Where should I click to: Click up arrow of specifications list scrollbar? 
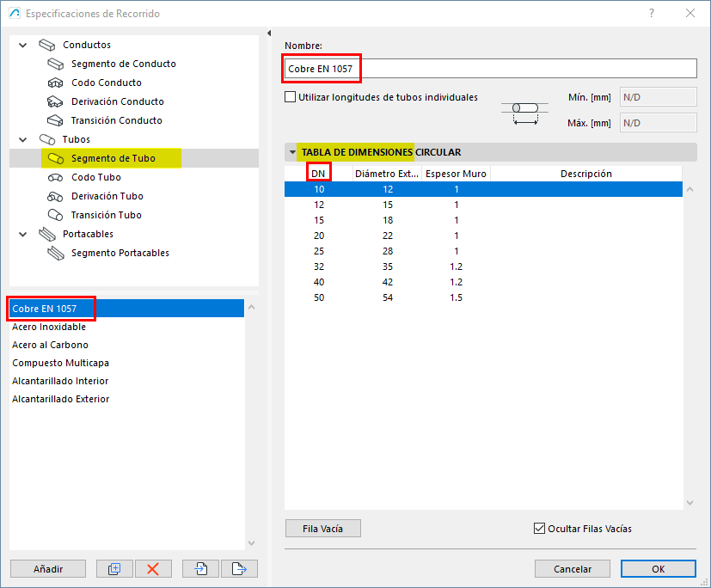click(252, 308)
